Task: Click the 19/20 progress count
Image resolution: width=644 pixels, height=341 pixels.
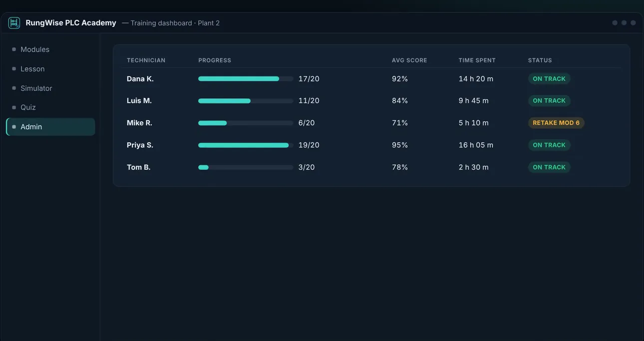Action: click(x=309, y=145)
